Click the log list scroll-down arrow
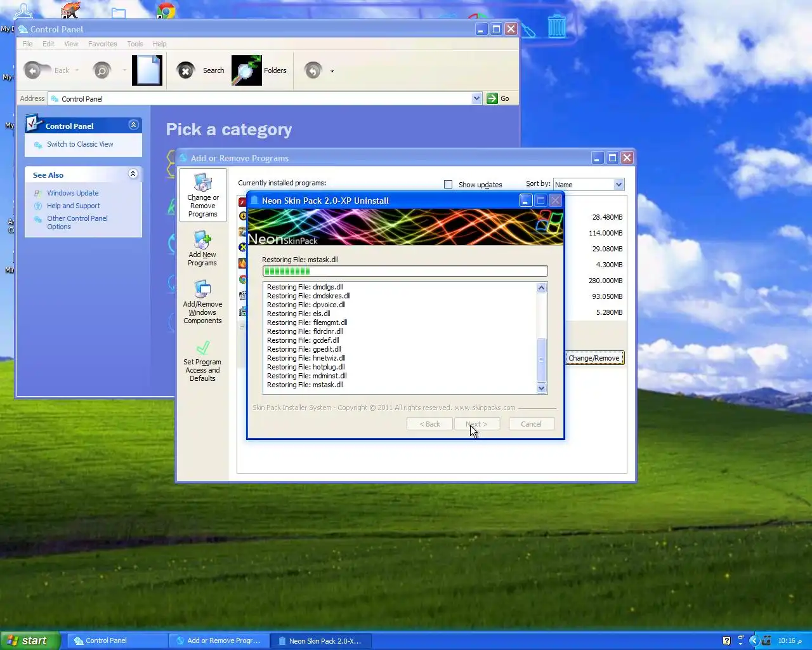 541,388
